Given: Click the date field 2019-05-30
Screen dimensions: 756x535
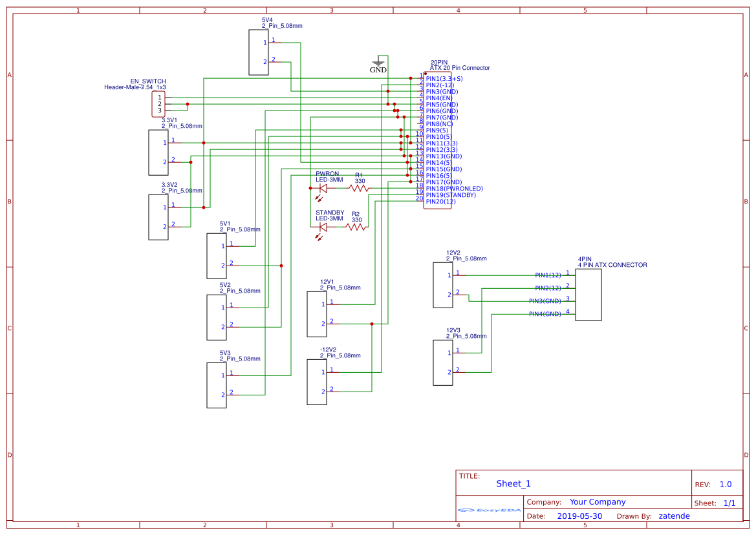Looking at the screenshot, I should [580, 516].
